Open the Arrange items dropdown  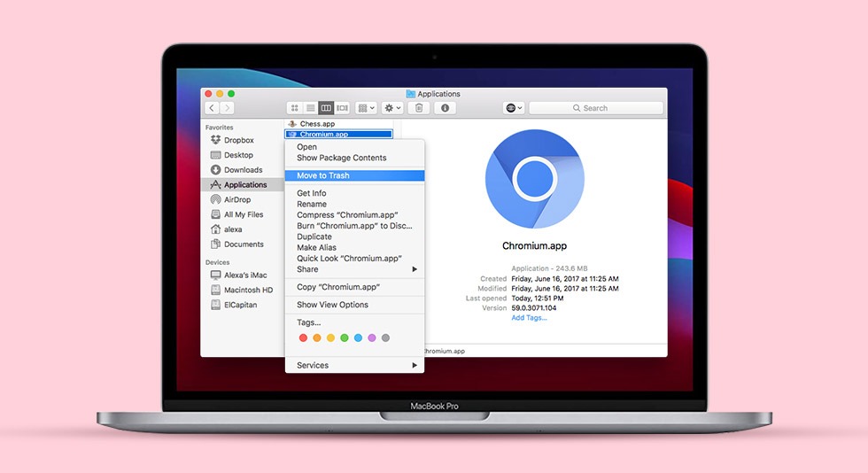point(367,108)
